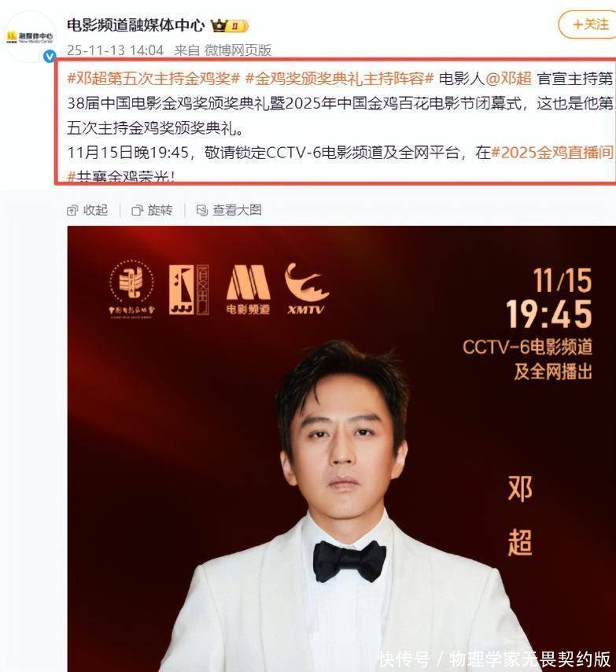Click the blue verified V badge
616x672 pixels.
(x=50, y=56)
